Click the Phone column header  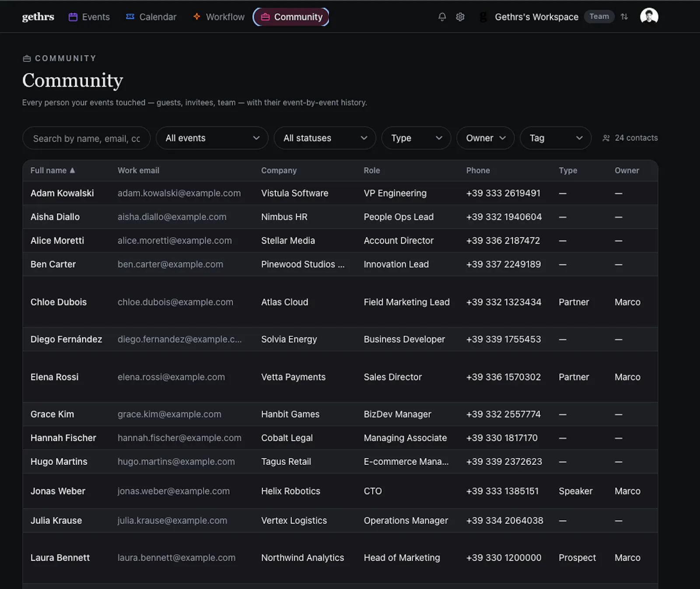(x=478, y=171)
